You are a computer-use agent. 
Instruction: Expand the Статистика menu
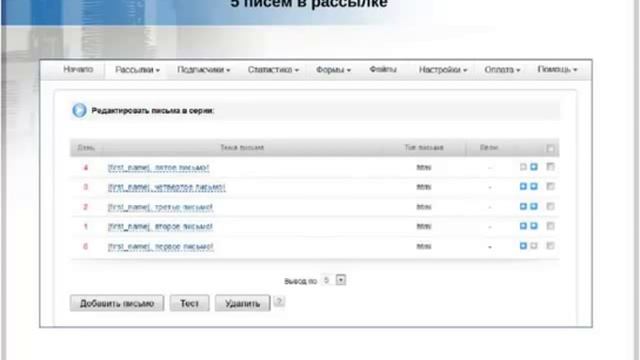pos(273,70)
